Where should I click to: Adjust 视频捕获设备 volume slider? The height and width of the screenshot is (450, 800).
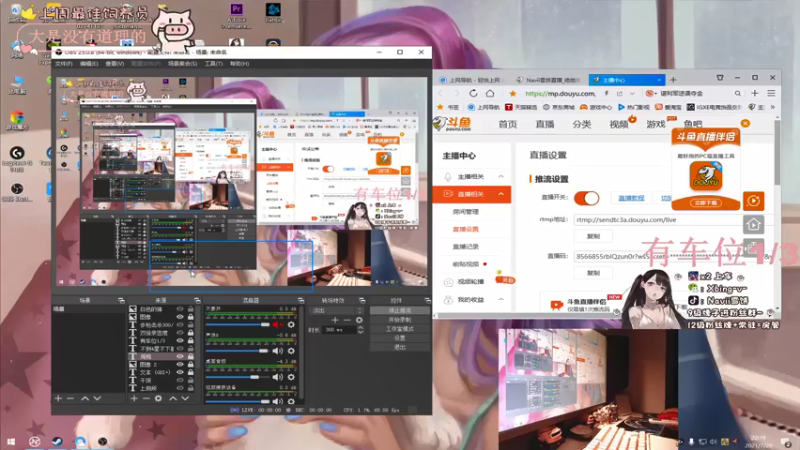[x=237, y=401]
